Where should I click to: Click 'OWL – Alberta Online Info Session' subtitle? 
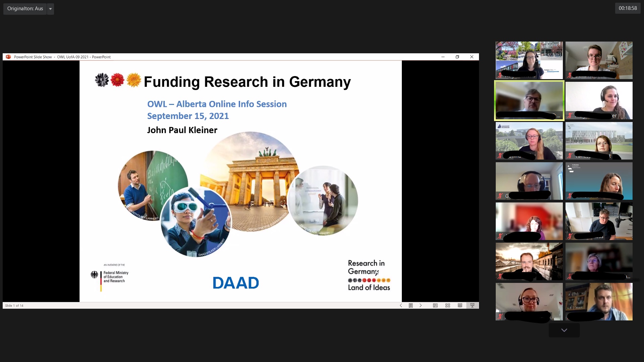[217, 104]
